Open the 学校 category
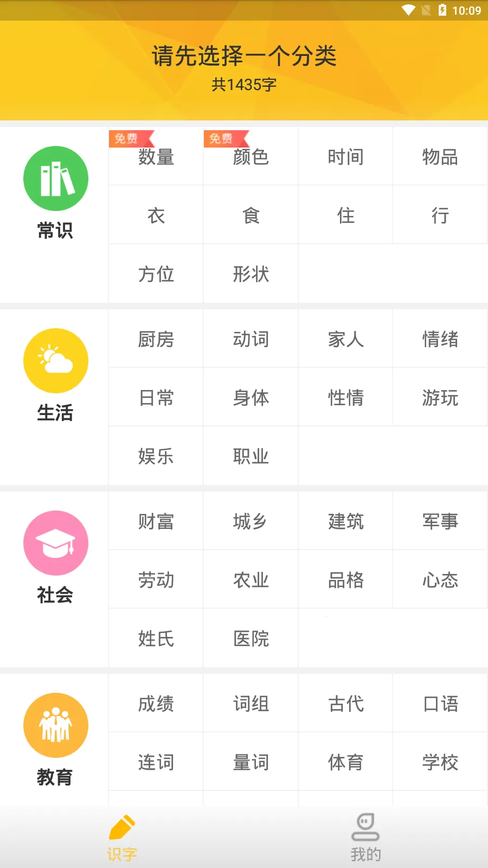This screenshot has width=488, height=868. click(x=440, y=762)
